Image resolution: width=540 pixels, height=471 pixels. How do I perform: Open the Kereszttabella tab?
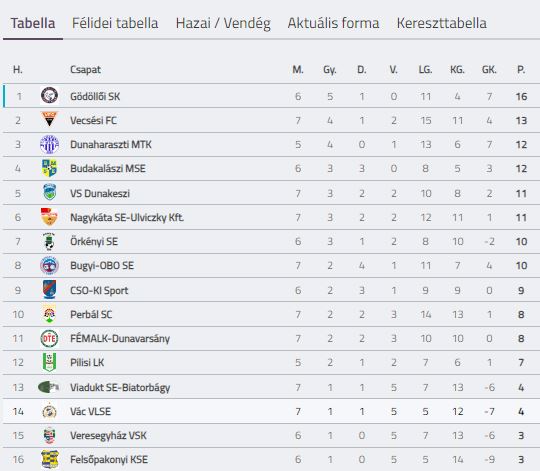click(x=442, y=23)
